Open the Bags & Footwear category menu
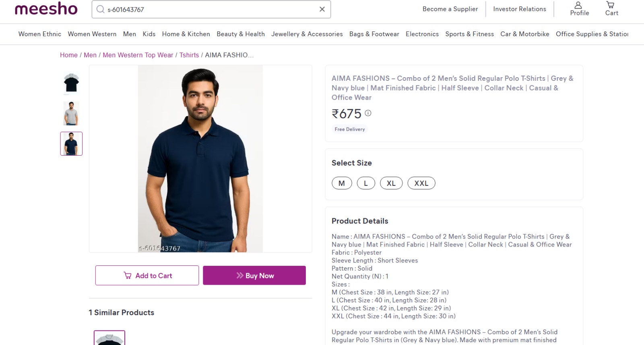Image resolution: width=644 pixels, height=345 pixels. pos(374,34)
